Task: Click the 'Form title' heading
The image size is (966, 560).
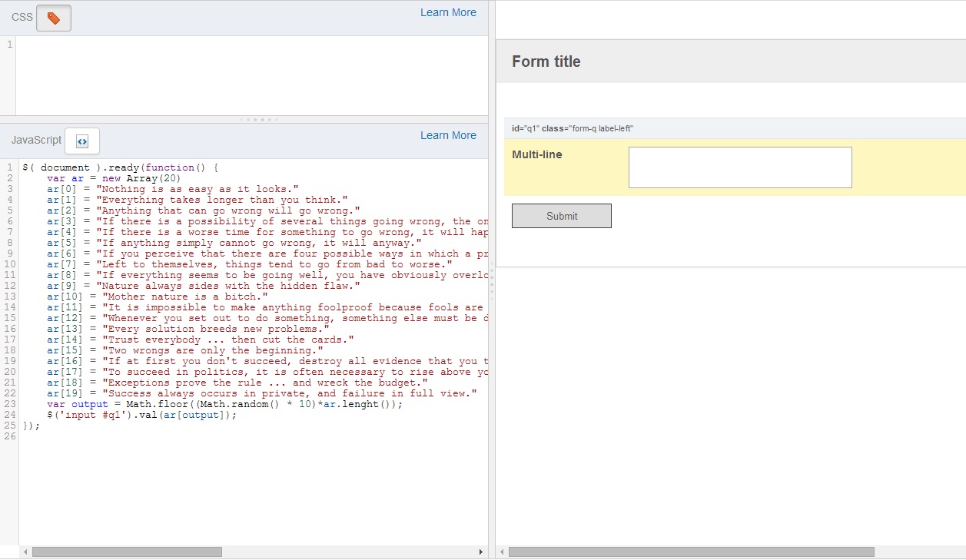Action: [546, 61]
